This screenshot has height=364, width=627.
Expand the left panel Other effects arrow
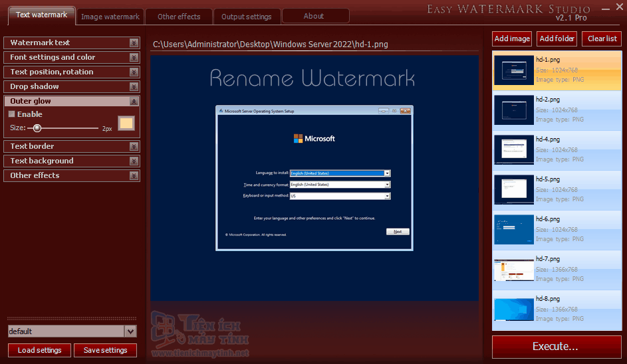(x=134, y=176)
